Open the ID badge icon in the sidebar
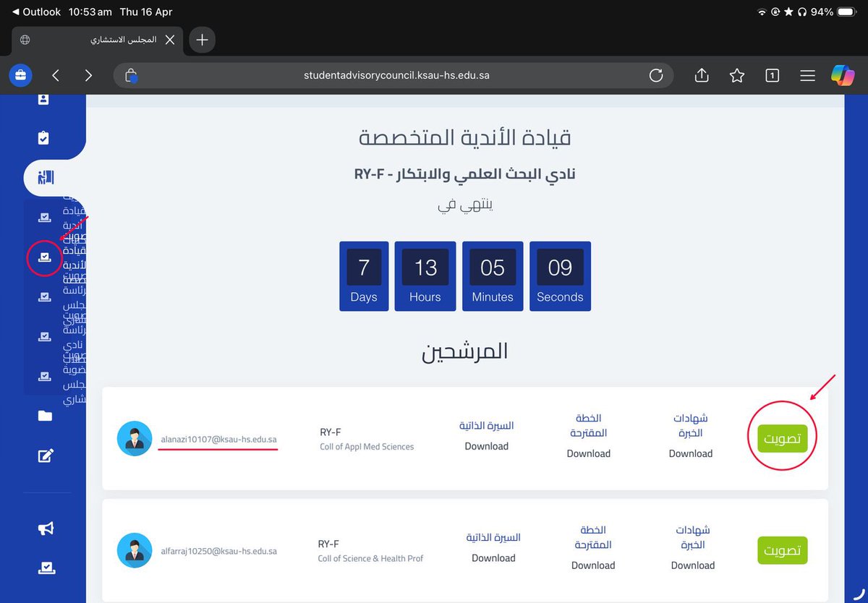Screen dimensions: 868x603 [x=43, y=99]
